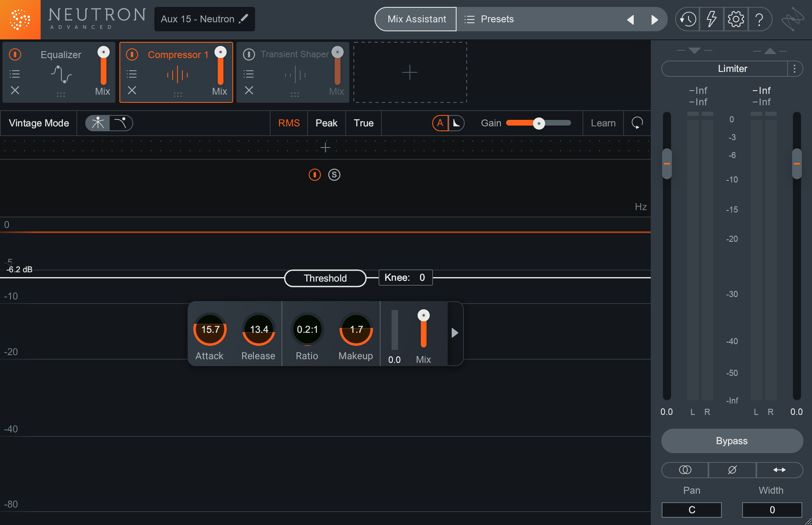
Task: Click the Ratio knob 0.2:1
Action: (x=307, y=329)
